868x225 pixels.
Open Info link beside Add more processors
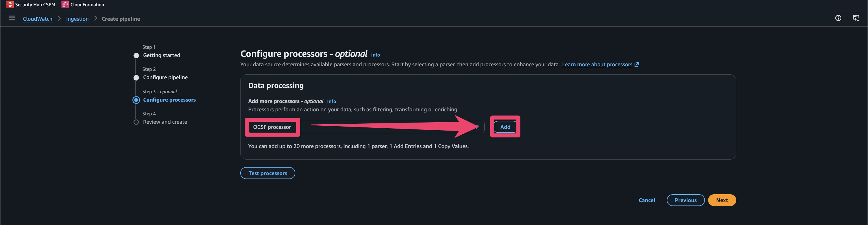pyautogui.click(x=331, y=101)
